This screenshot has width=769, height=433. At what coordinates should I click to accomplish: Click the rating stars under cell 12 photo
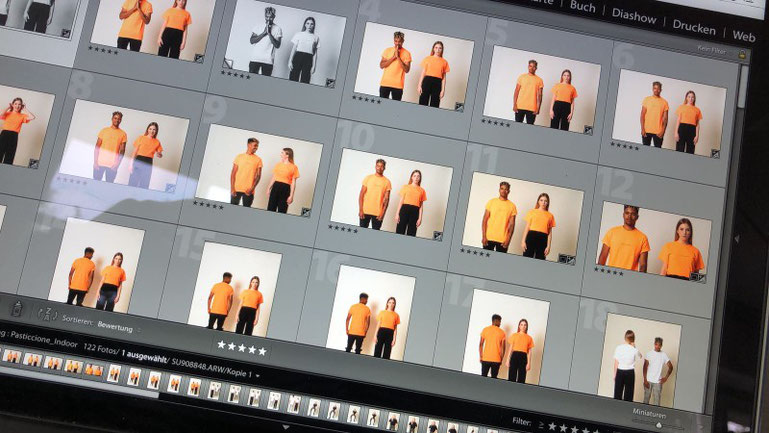click(x=608, y=272)
